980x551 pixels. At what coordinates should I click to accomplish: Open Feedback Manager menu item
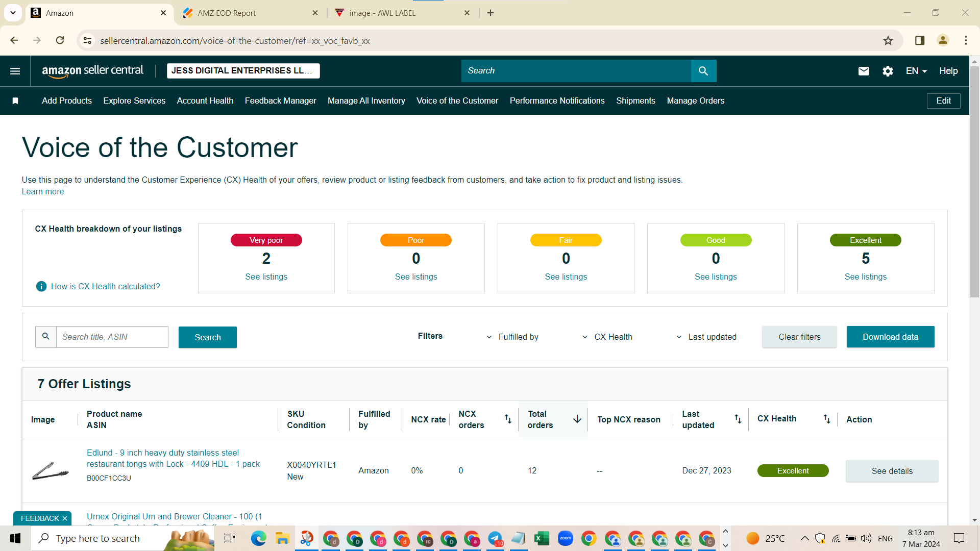click(280, 101)
